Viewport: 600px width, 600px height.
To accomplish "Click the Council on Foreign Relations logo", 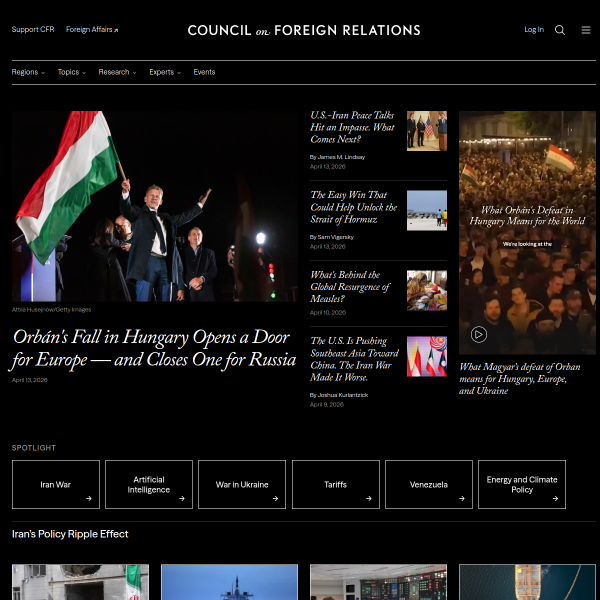I will click(304, 30).
